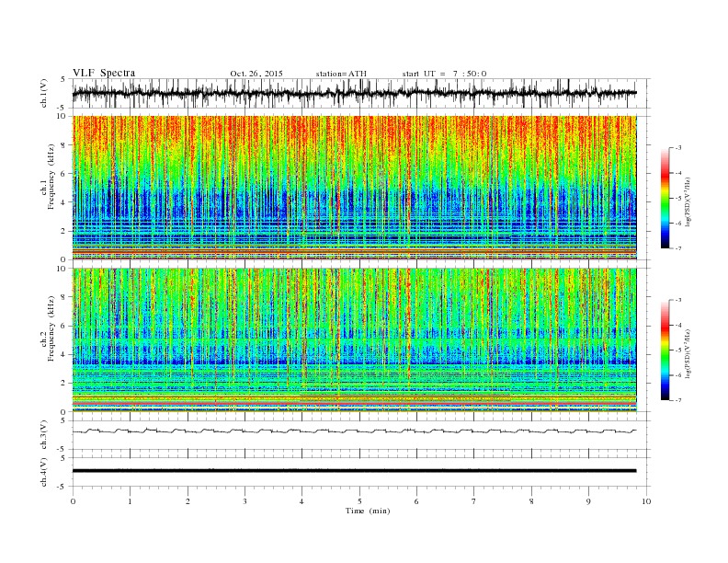
Task: Select the date text "Oct. 26, 2015"
Action: [x=256, y=74]
